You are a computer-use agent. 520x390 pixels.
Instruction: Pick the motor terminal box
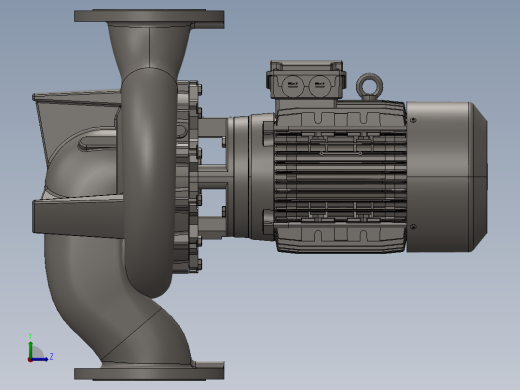306,80
